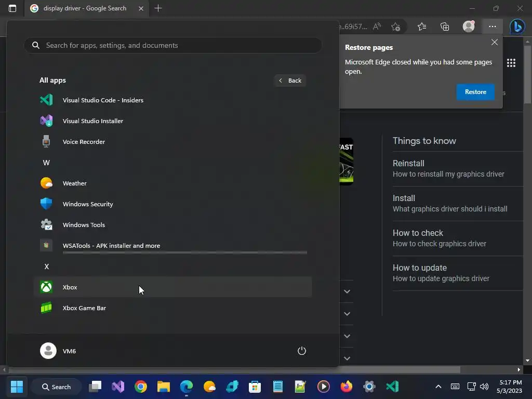Open the power options button
532x399 pixels.
tap(302, 351)
